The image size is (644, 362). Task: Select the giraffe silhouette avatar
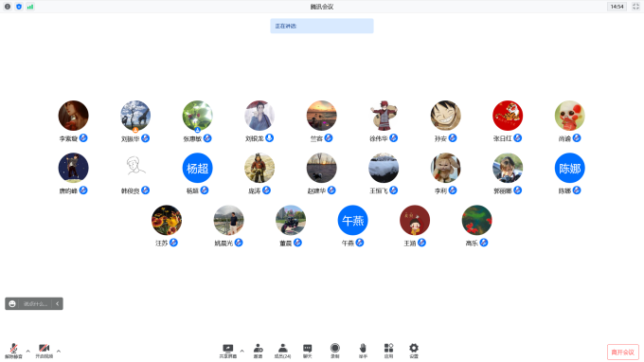(135, 116)
